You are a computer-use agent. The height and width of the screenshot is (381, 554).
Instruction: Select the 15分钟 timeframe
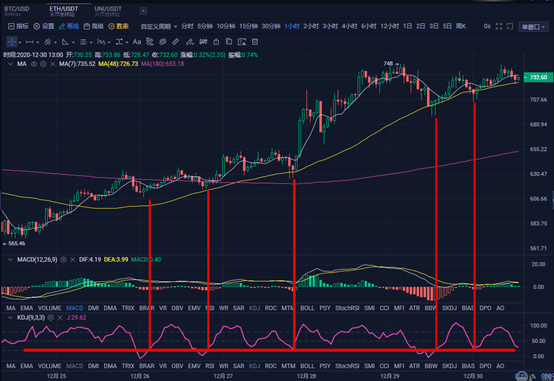point(248,26)
